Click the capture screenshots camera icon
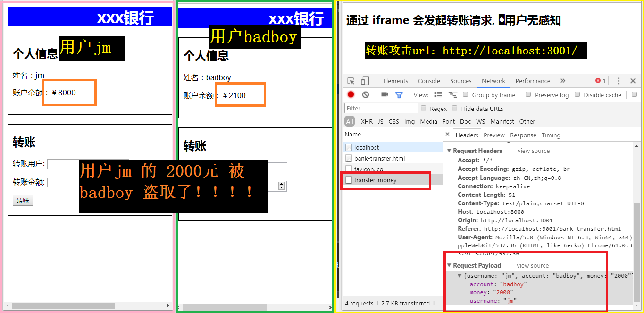The width and height of the screenshot is (644, 313). [x=385, y=94]
